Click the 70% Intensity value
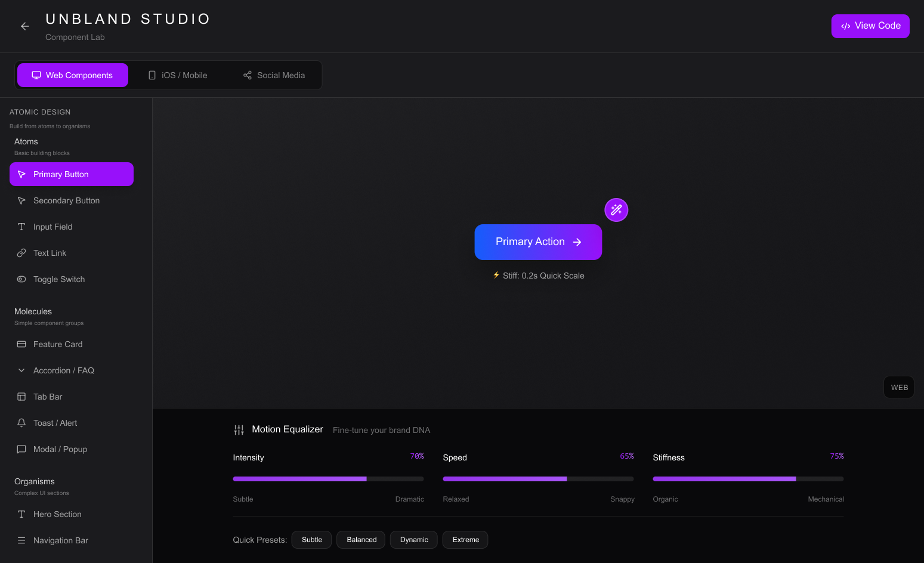The image size is (924, 563). 417,456
